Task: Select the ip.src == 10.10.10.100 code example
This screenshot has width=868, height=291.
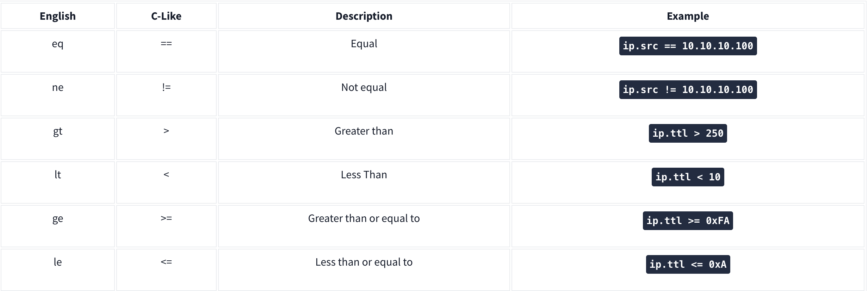Action: [688, 46]
